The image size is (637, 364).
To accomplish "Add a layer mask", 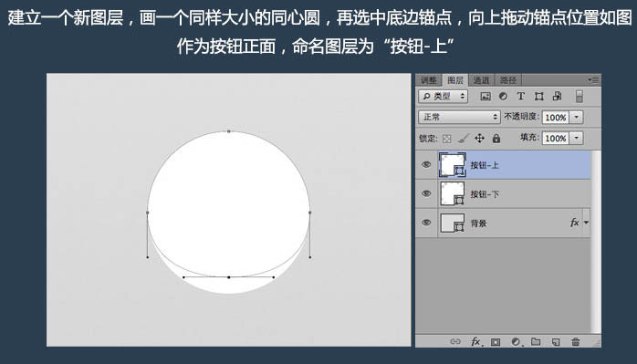I will coord(496,342).
